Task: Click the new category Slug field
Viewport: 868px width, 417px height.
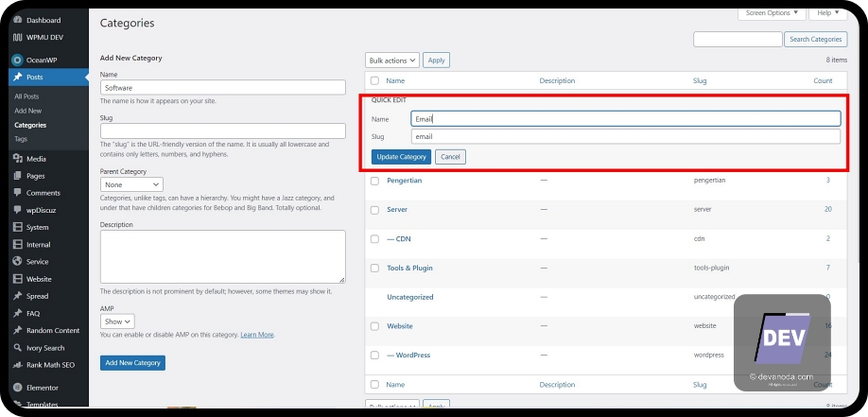Action: coord(223,130)
